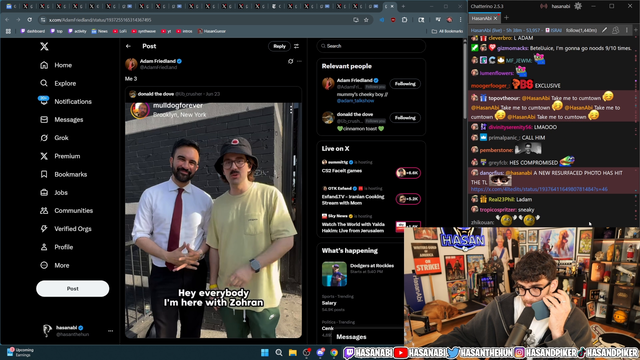
Task: Toggle Following for donald the dove
Action: click(x=405, y=118)
